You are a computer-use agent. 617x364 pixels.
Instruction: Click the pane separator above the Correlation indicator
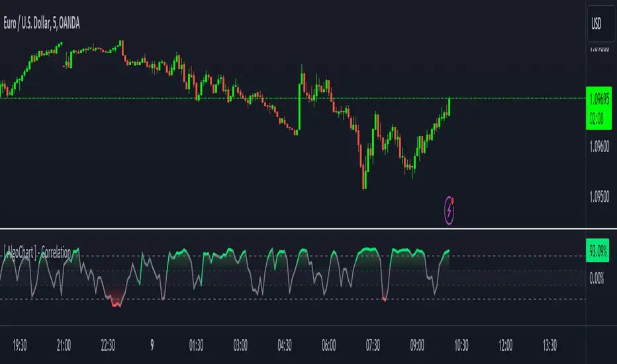308,228
